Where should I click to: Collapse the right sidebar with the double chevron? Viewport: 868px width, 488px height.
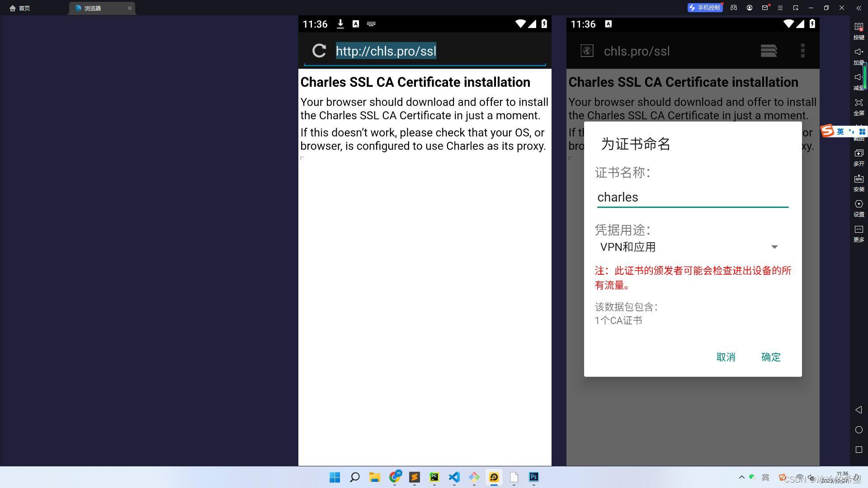(x=859, y=8)
